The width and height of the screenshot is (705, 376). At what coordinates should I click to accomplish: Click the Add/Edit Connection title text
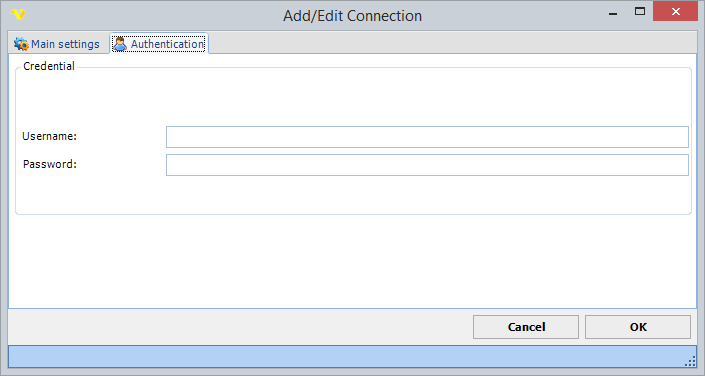pyautogui.click(x=352, y=16)
